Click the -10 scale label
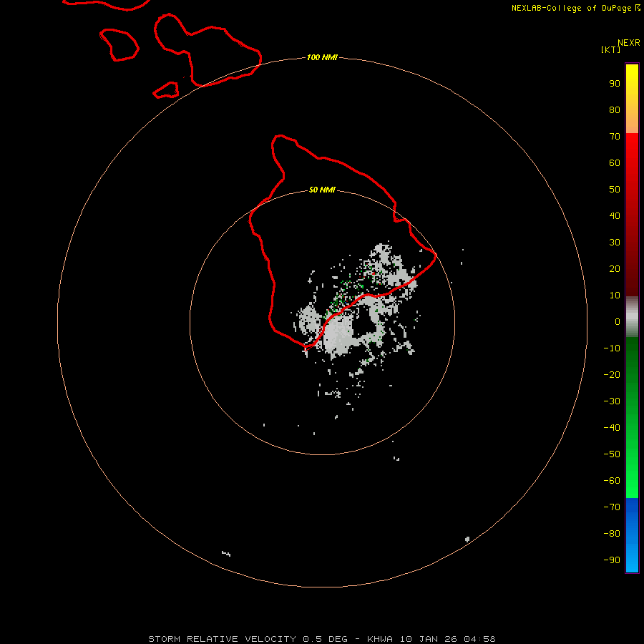Viewport: 644px width, 644px height. pos(612,348)
